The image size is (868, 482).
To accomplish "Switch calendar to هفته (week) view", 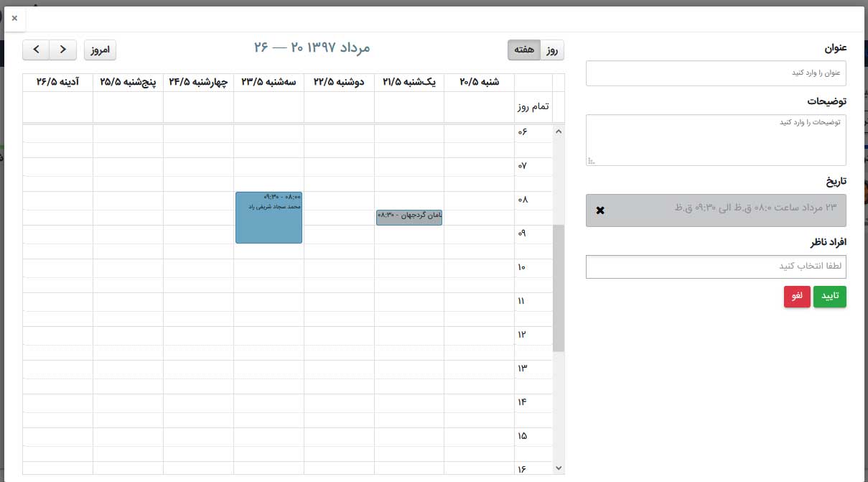I will (524, 50).
